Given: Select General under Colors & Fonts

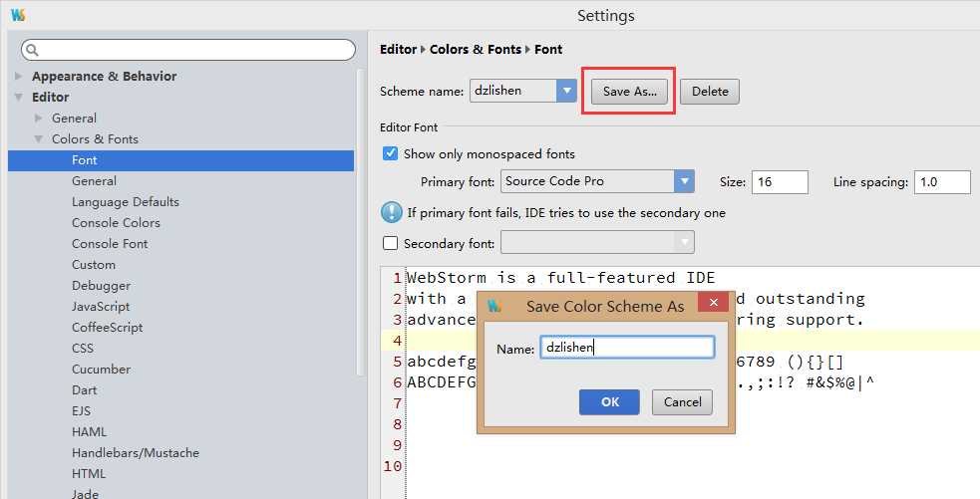Looking at the screenshot, I should 94,181.
